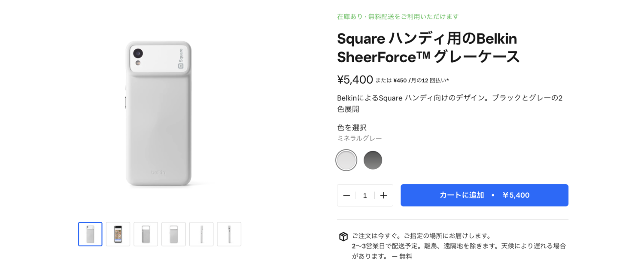
Task: Click the minus quantity icon
Action: (346, 195)
